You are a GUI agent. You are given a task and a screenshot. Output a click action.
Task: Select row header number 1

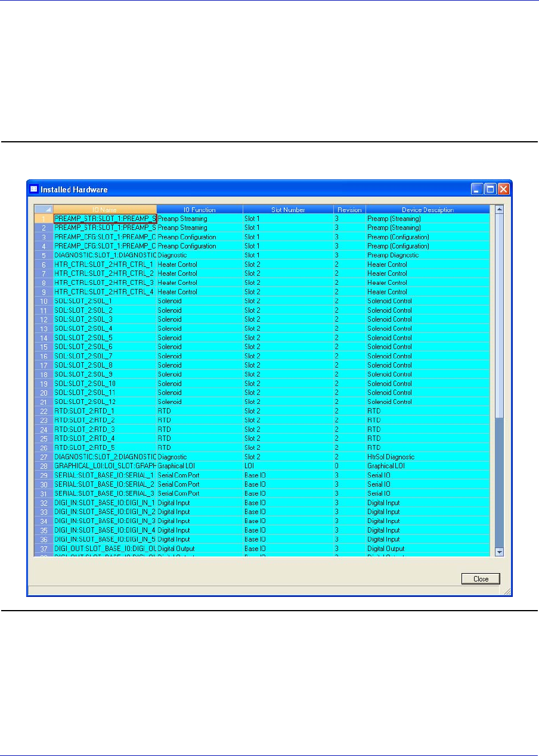(x=44, y=219)
